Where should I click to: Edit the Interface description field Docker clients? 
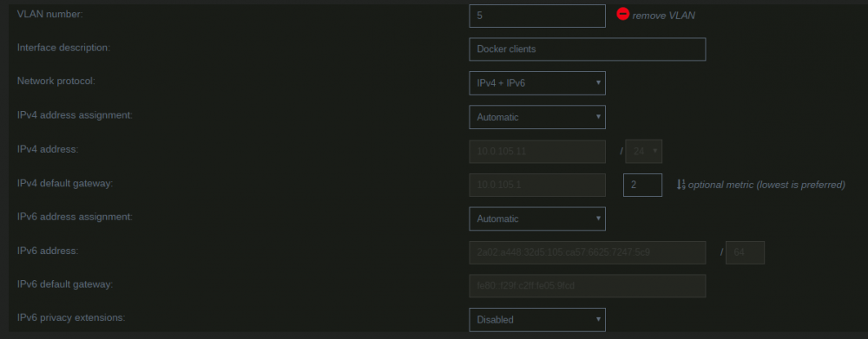588,49
